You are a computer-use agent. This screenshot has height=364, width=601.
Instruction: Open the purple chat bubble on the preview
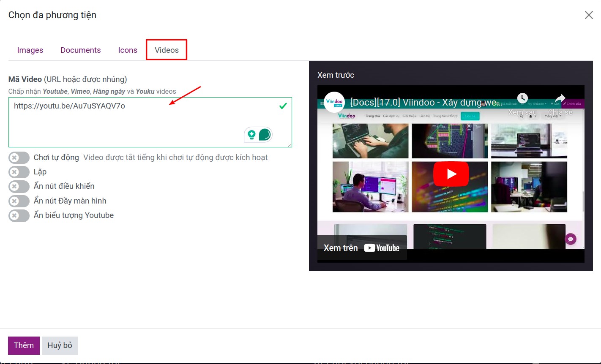coord(571,239)
